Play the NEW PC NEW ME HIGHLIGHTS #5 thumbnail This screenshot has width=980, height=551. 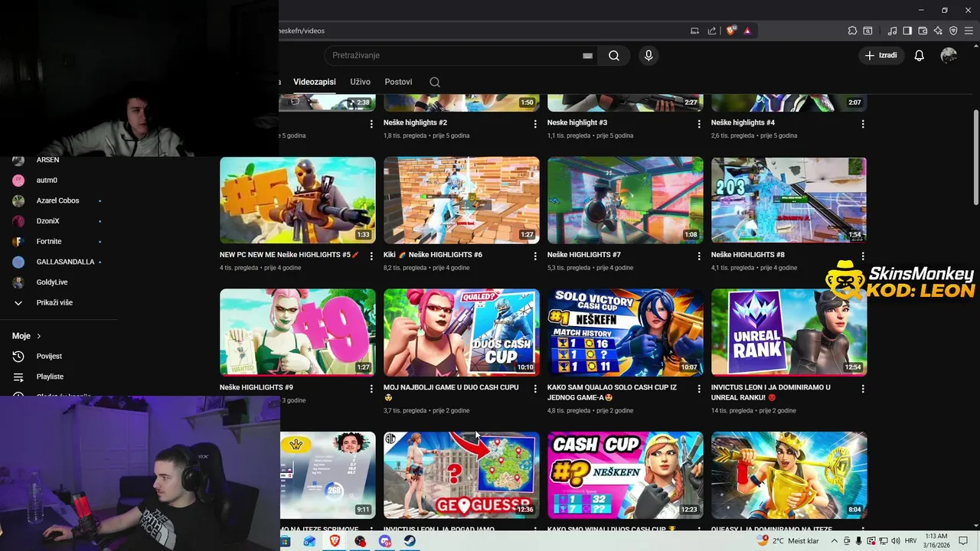click(x=298, y=201)
